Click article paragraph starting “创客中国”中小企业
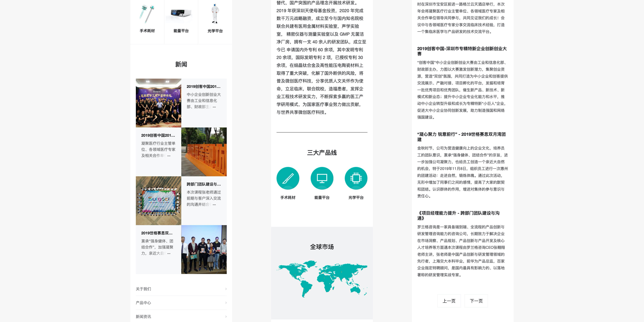The width and height of the screenshot is (644, 322). click(x=463, y=90)
